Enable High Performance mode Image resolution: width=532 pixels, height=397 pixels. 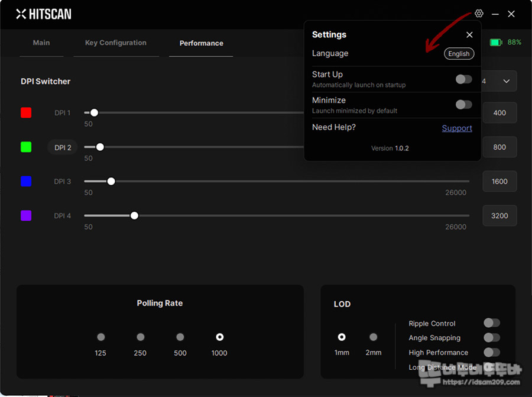pos(492,352)
